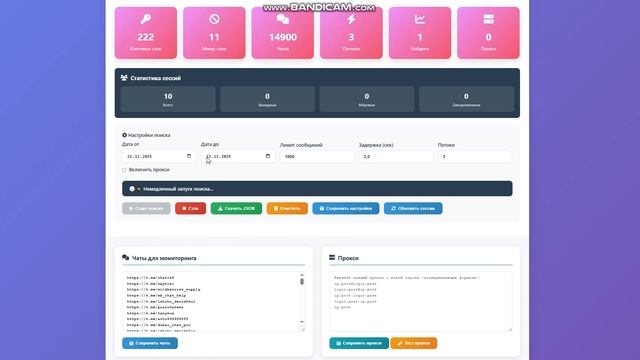This screenshot has width=640, height=360.
Task: Click the Сохранить прокси button
Action: (x=359, y=343)
